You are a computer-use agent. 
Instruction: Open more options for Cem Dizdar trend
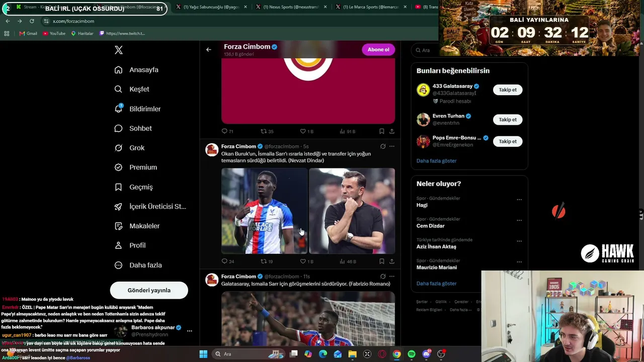click(x=519, y=220)
